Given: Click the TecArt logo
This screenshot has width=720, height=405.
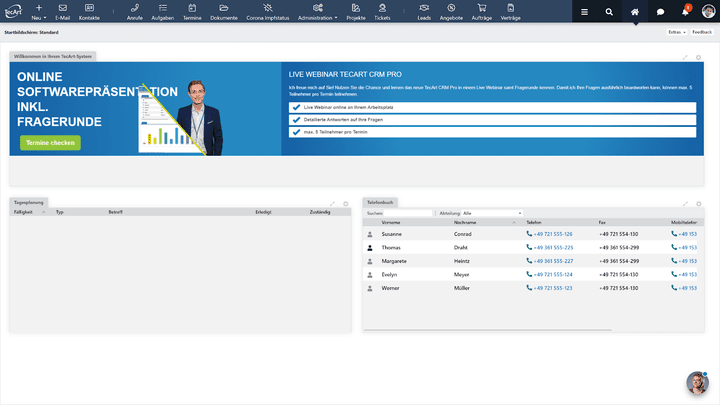Looking at the screenshot, I should 13,11.
